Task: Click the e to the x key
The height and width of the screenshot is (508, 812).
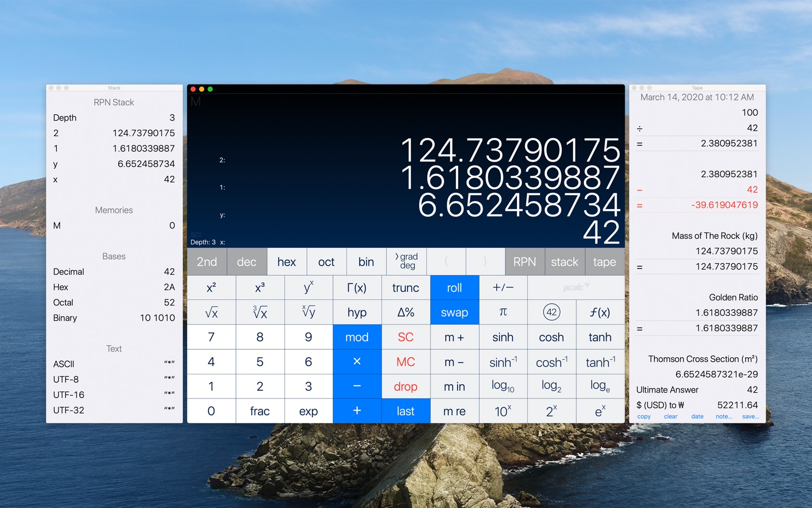Action: pyautogui.click(x=600, y=411)
